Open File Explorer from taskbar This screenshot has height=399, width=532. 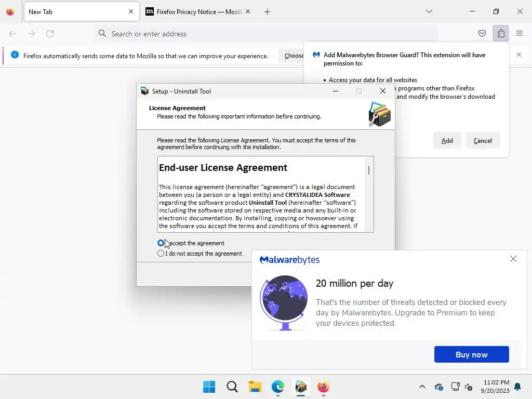pos(255,387)
